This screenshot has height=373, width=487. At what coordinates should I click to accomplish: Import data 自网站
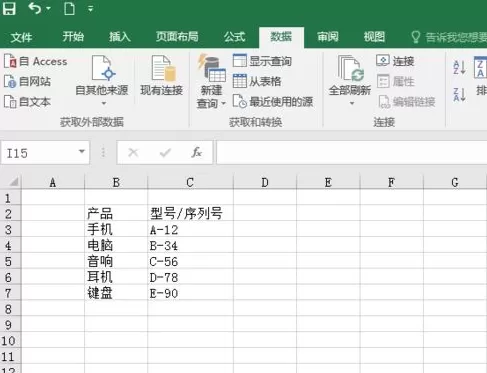point(28,81)
